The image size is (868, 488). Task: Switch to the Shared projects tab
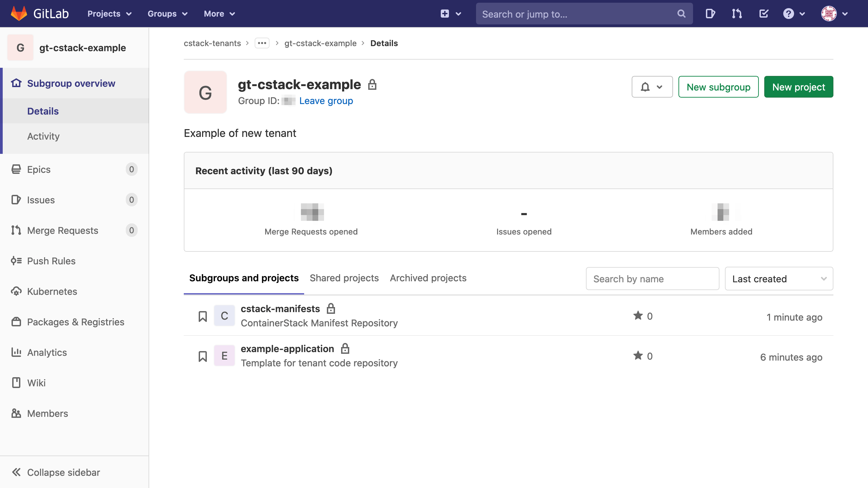point(344,278)
